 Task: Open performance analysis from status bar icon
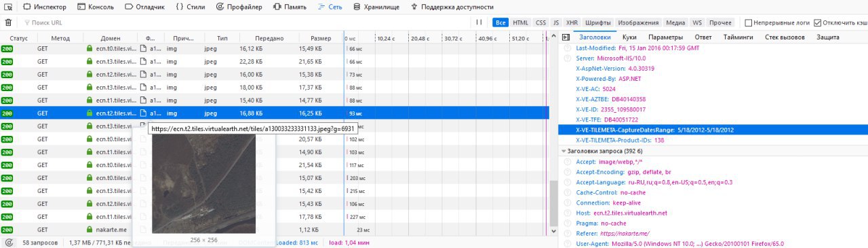(x=9, y=242)
